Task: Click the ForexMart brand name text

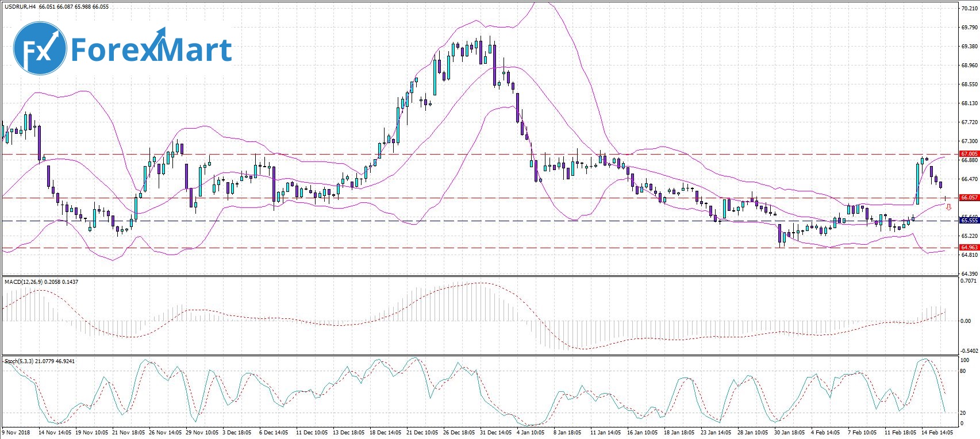Action: point(151,49)
